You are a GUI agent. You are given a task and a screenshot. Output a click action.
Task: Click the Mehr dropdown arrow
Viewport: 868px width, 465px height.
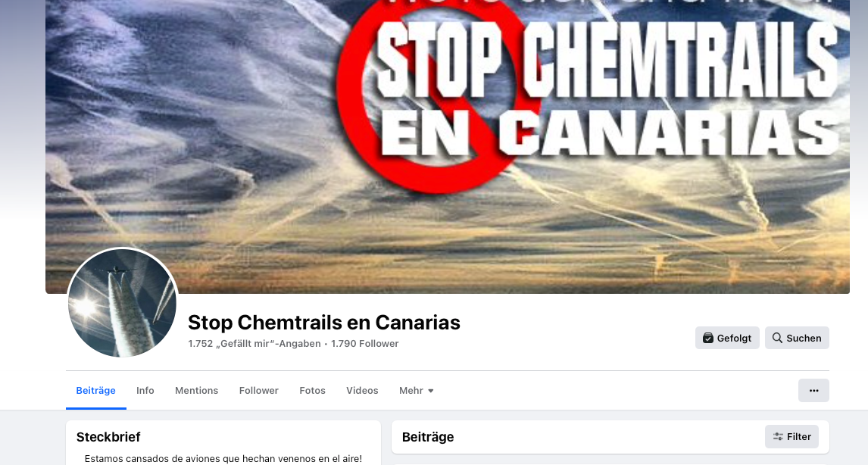[431, 391]
